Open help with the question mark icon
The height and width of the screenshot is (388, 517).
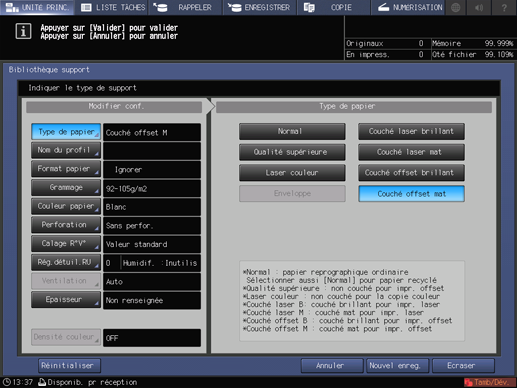click(x=504, y=7)
